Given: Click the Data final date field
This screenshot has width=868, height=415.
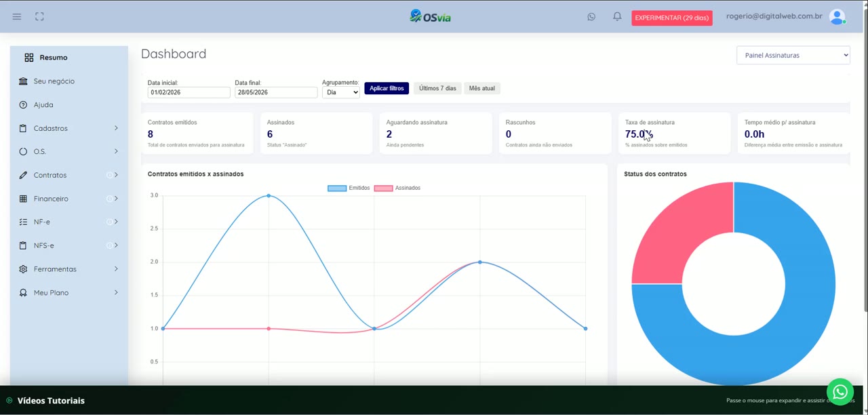Looking at the screenshot, I should click(276, 92).
